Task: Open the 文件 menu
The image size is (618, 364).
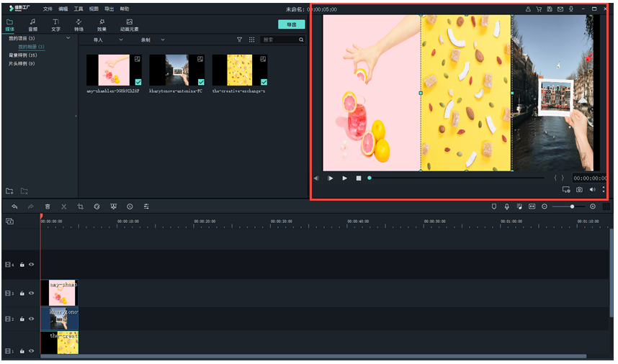Action: click(x=48, y=9)
